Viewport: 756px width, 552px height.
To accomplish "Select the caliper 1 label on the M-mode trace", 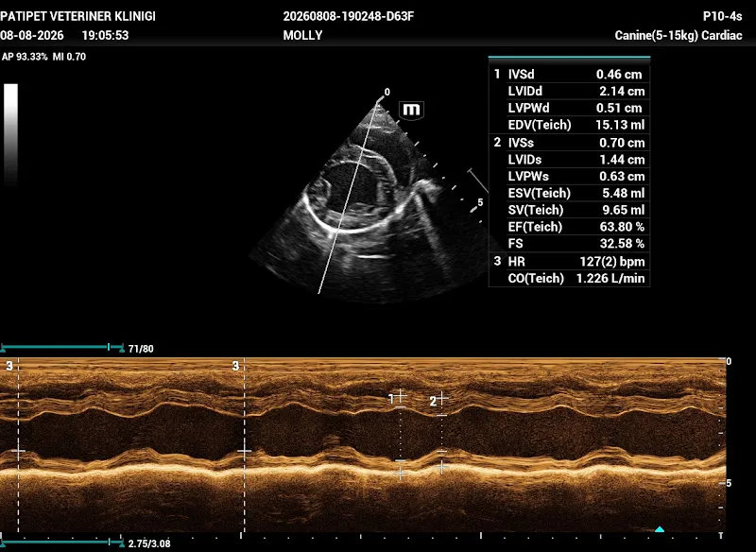I will pyautogui.click(x=391, y=399).
